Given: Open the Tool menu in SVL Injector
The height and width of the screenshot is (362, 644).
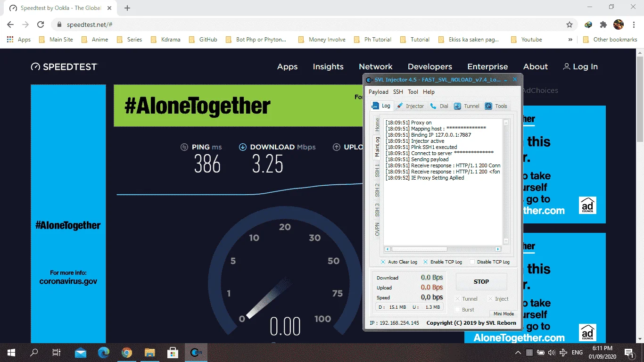Looking at the screenshot, I should (413, 92).
